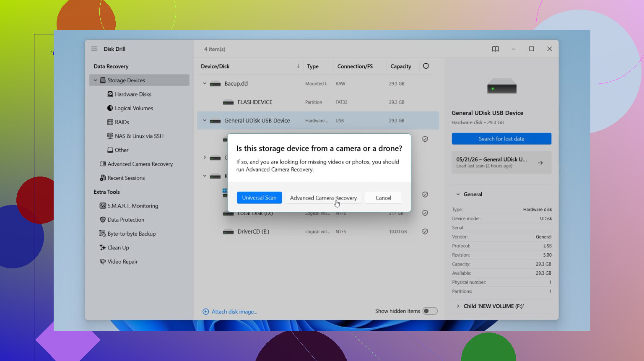Select Storage Devices in sidebar
The height and width of the screenshot is (361, 644).
[x=139, y=80]
